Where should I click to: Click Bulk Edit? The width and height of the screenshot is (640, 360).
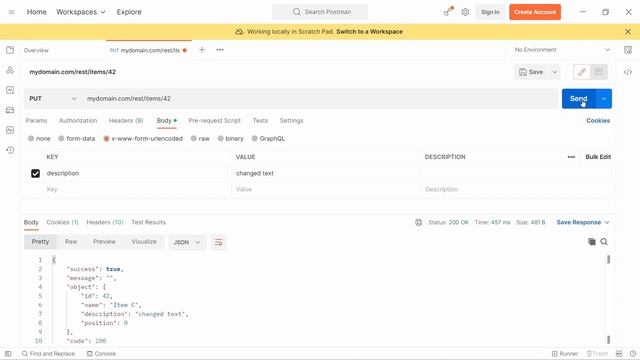point(598,157)
